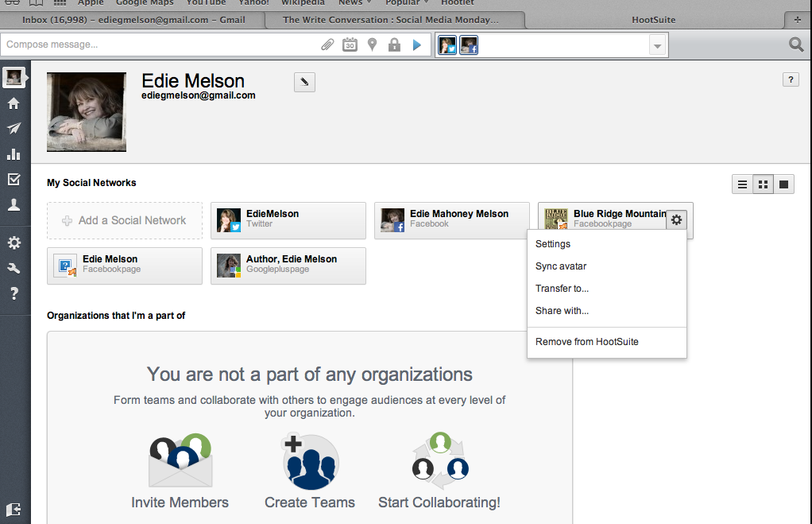The image size is (812, 524).
Task: Click the location pin icon
Action: (372, 45)
